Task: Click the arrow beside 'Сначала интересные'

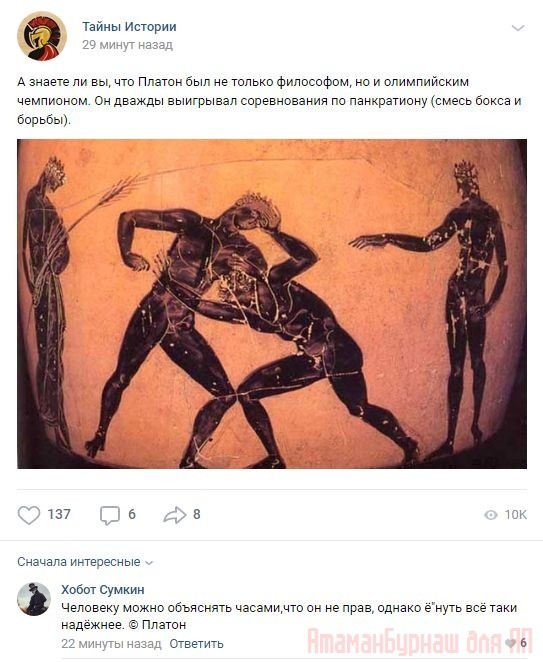Action: click(149, 563)
